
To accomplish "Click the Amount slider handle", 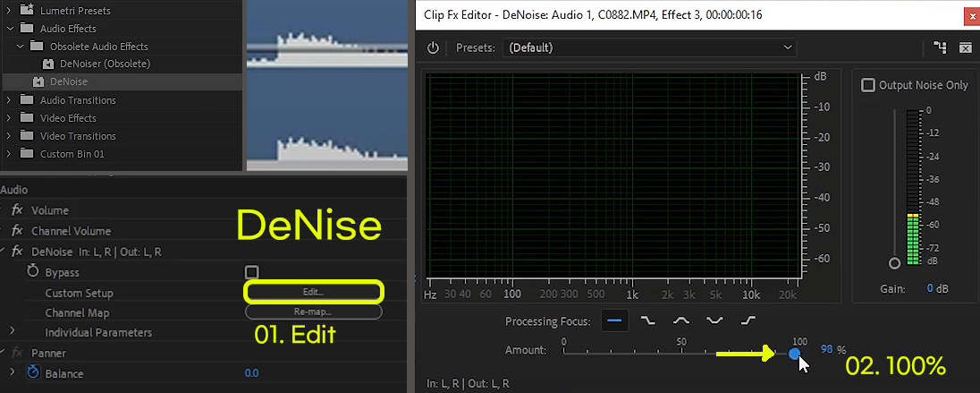I will pyautogui.click(x=794, y=354).
